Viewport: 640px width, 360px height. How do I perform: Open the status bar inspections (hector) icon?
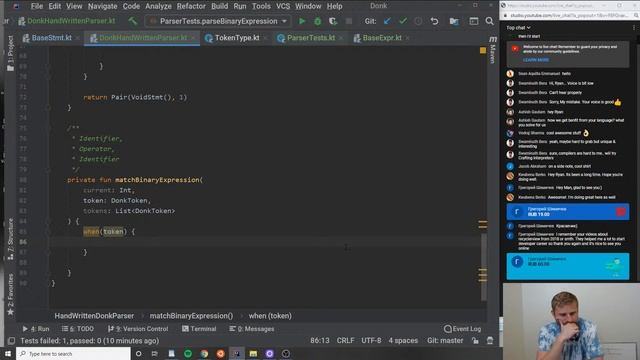coord(490,340)
